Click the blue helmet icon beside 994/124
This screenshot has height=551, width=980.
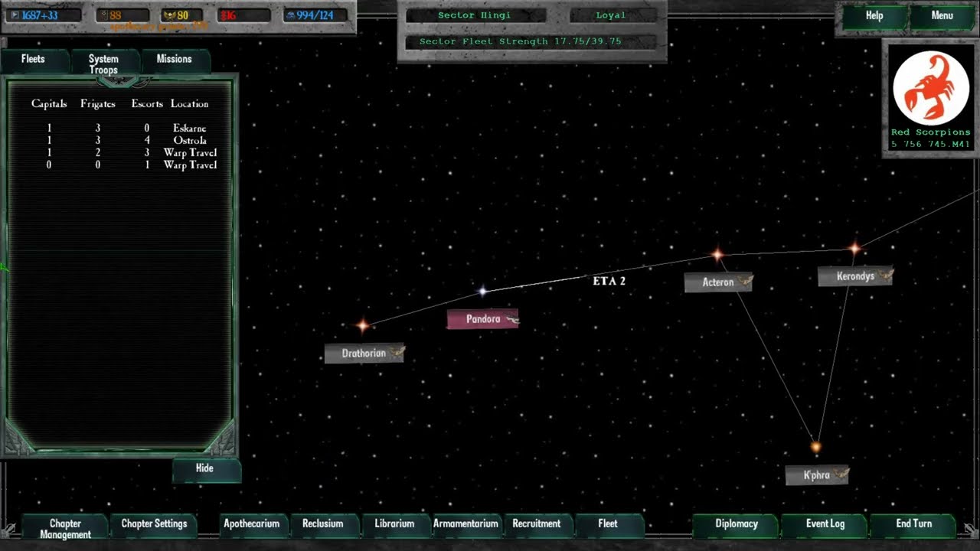(292, 15)
